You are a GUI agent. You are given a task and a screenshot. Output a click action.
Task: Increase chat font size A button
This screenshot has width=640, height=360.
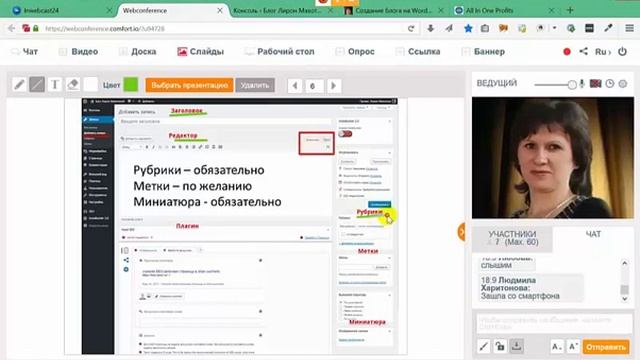coord(573,347)
